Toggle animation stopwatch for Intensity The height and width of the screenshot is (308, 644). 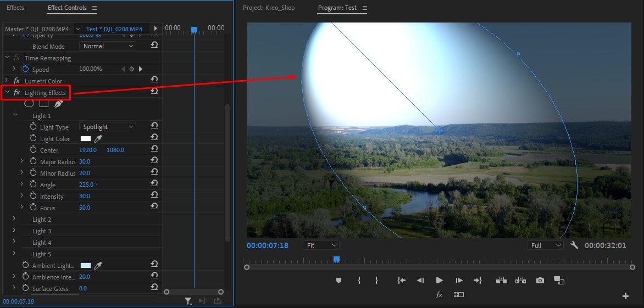[x=34, y=195]
